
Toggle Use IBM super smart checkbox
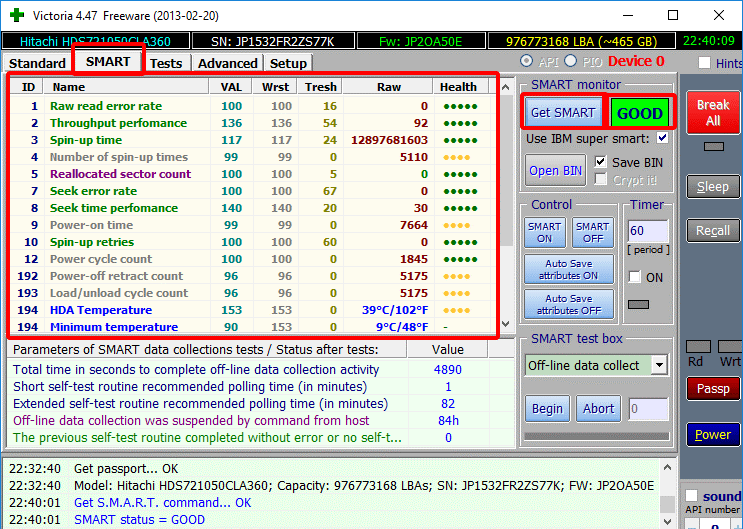[662, 138]
